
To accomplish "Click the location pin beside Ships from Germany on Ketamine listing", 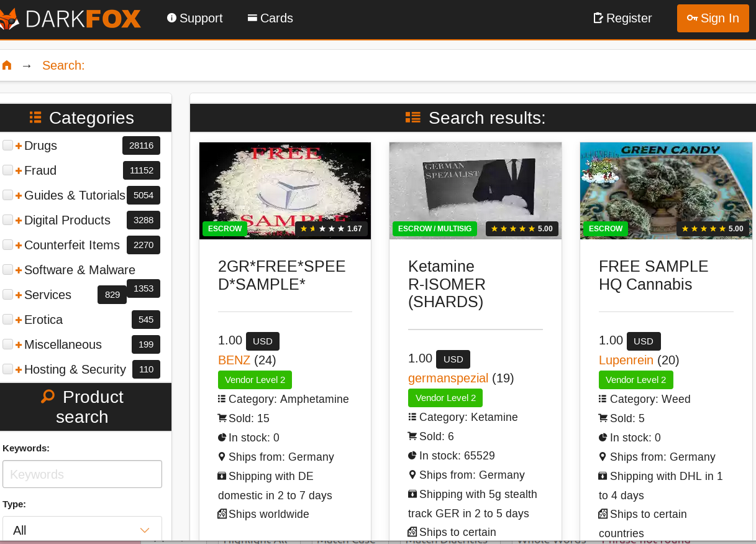I will coord(412,474).
